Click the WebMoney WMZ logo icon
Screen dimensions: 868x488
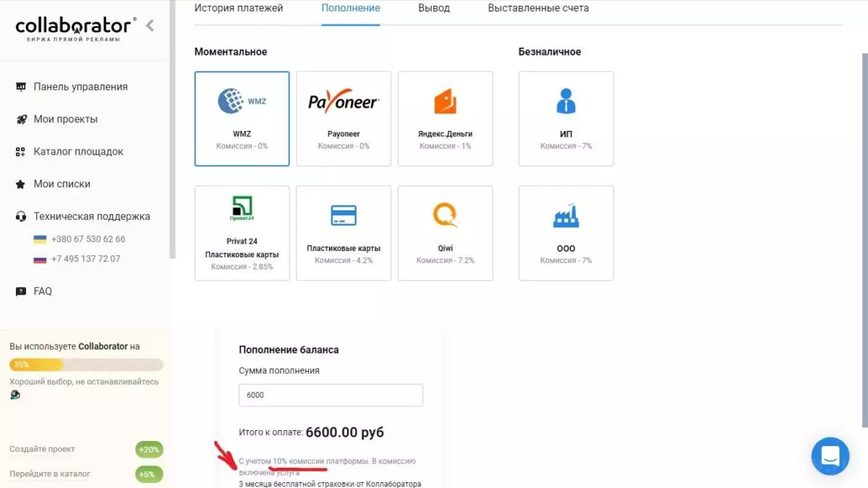coord(242,101)
